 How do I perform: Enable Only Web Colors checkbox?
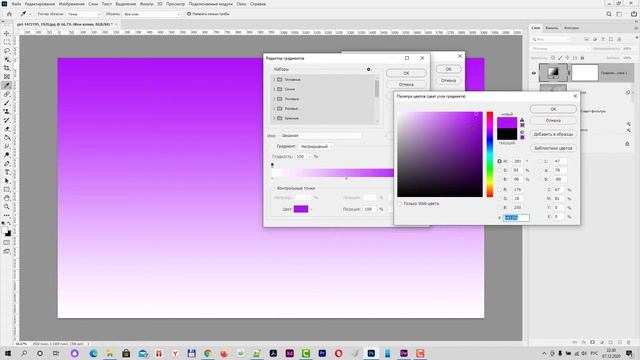click(400, 203)
